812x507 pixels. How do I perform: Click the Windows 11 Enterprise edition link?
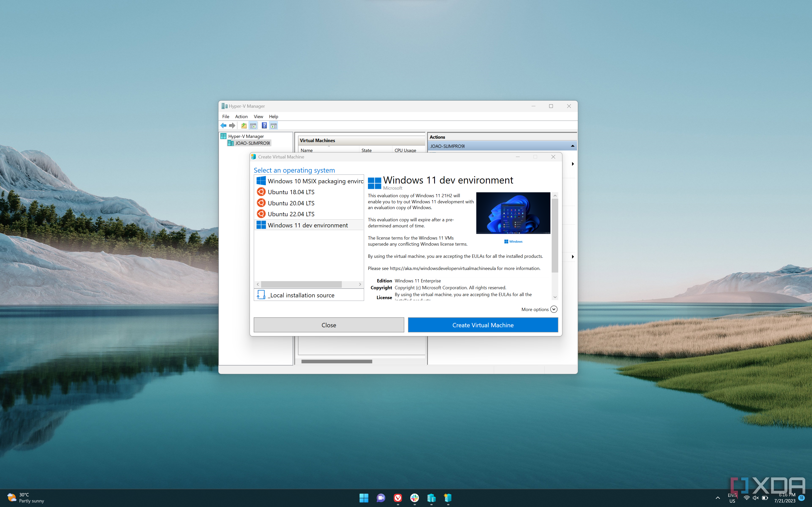[417, 280]
